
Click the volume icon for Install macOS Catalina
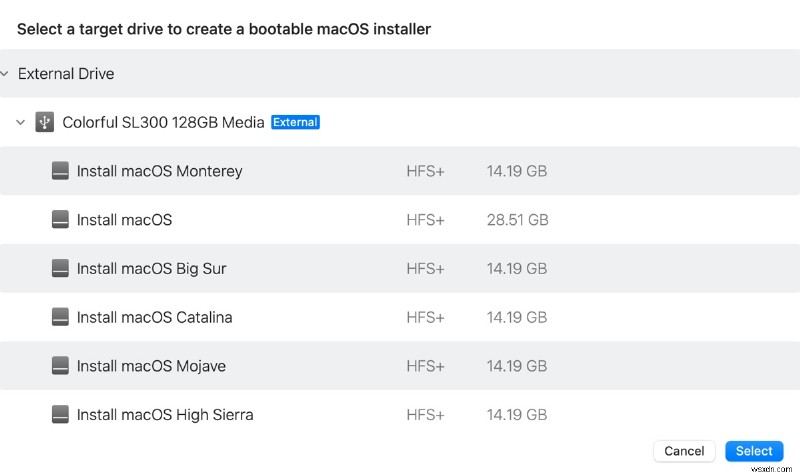(60, 317)
